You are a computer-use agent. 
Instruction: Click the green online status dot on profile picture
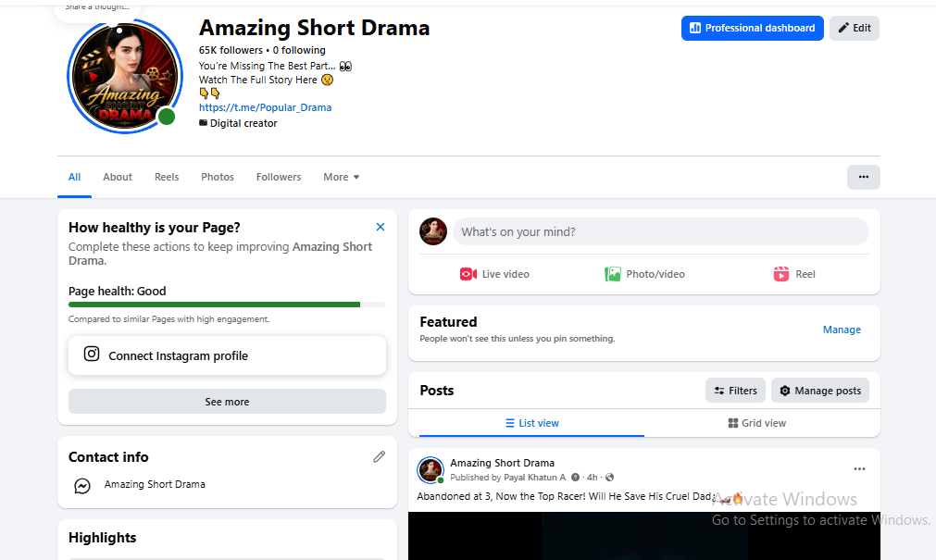[x=167, y=117]
